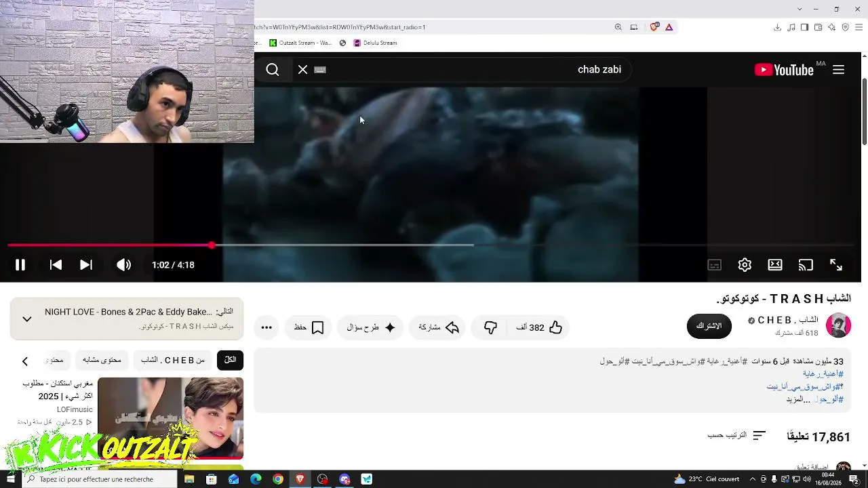This screenshot has height=488, width=868.
Task: Open the Brave VPN shield icon
Action: (x=845, y=27)
